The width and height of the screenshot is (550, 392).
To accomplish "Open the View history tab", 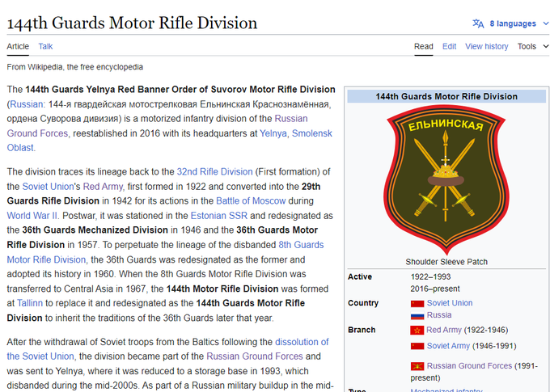I will [487, 46].
